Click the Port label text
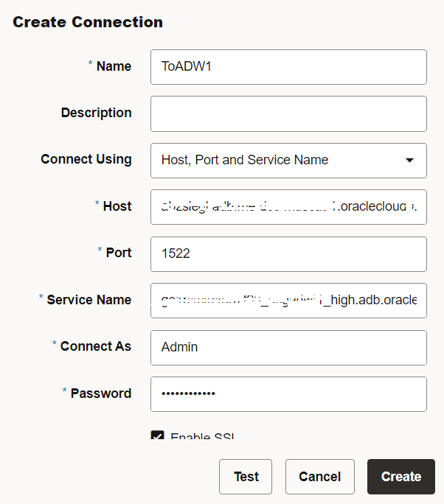 tap(118, 253)
